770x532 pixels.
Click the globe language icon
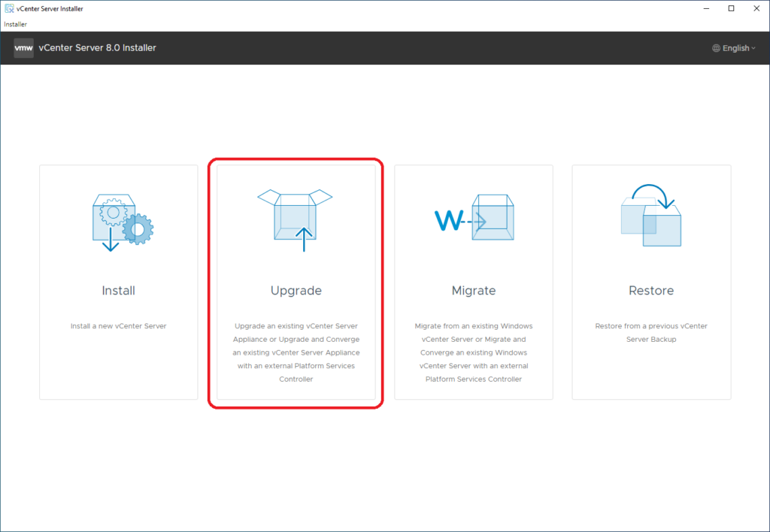pyautogui.click(x=716, y=48)
